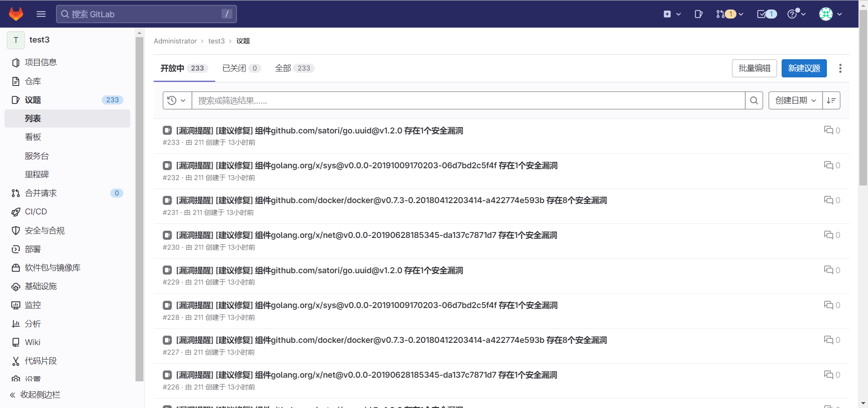Switch to the 全部 tab
The image size is (868, 408).
pyautogui.click(x=294, y=68)
